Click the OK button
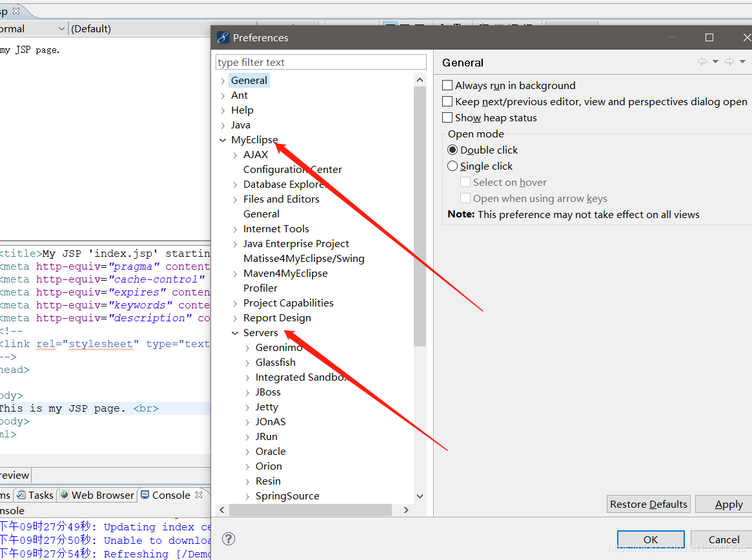 click(650, 539)
